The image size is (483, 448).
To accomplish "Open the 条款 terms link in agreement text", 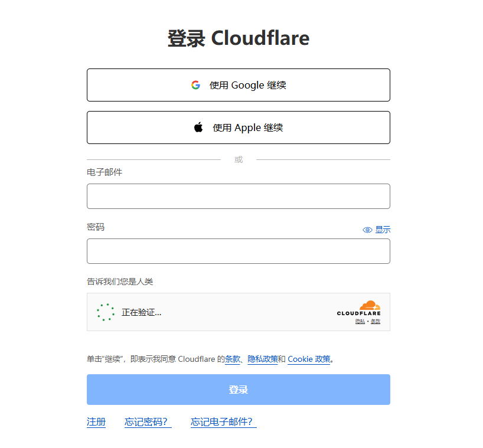I will point(233,359).
